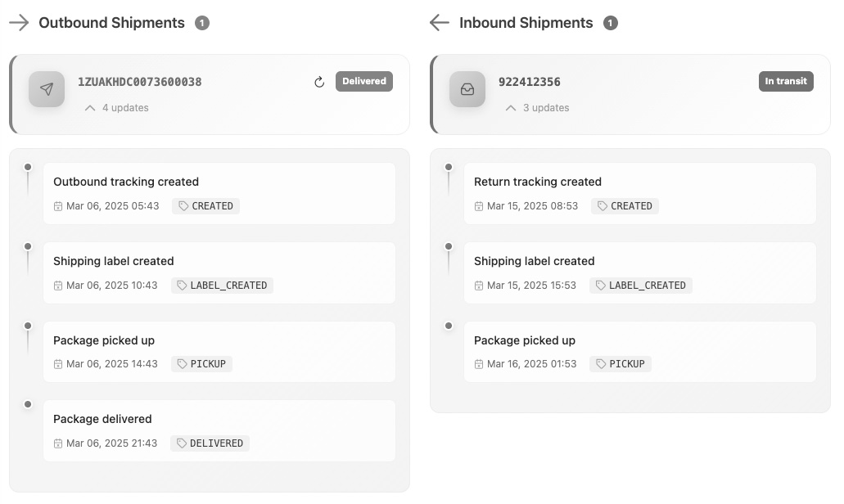The width and height of the screenshot is (844, 504).
Task: Click calendar icon on Package delivered event
Action: 58,443
